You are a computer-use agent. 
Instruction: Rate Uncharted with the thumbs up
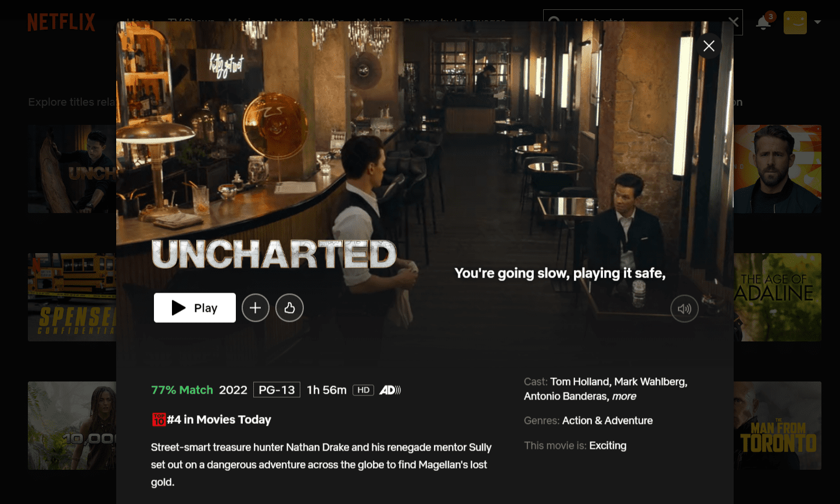290,308
